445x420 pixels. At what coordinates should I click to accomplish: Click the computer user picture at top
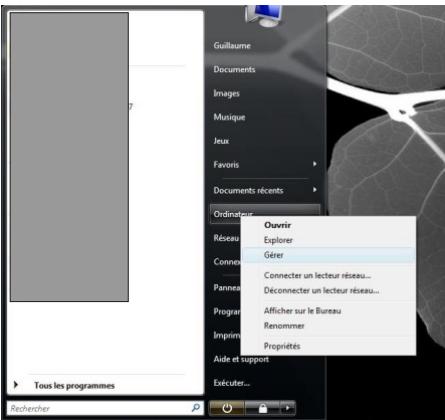[264, 16]
